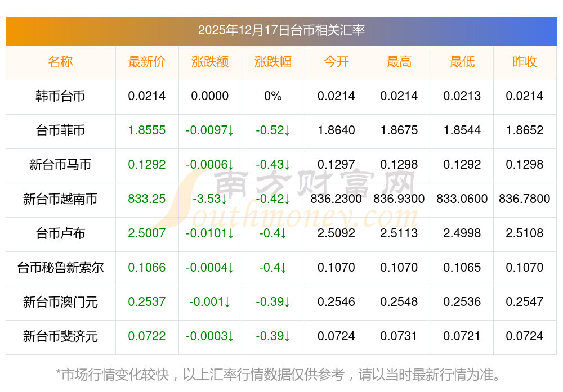Select the 涨跌额 column header
The height and width of the screenshot is (392, 563).
[210, 62]
